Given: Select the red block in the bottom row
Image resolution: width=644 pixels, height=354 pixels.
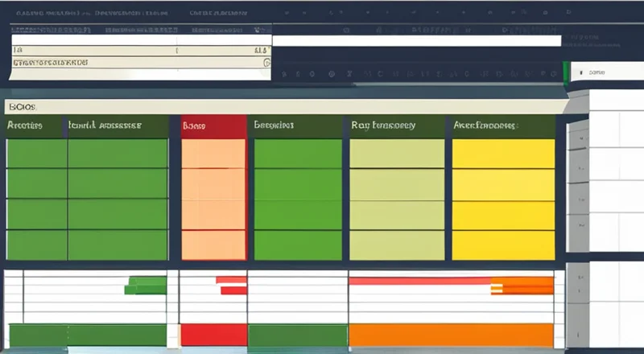Looking at the screenshot, I should click(213, 335).
